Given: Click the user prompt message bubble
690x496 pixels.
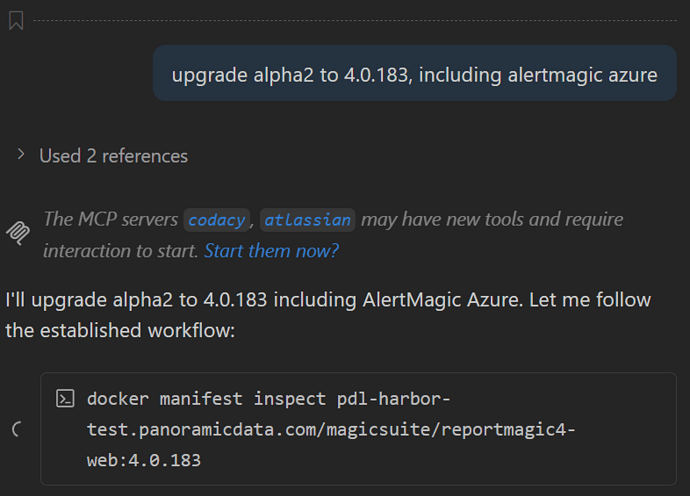Looking at the screenshot, I should 414,74.
